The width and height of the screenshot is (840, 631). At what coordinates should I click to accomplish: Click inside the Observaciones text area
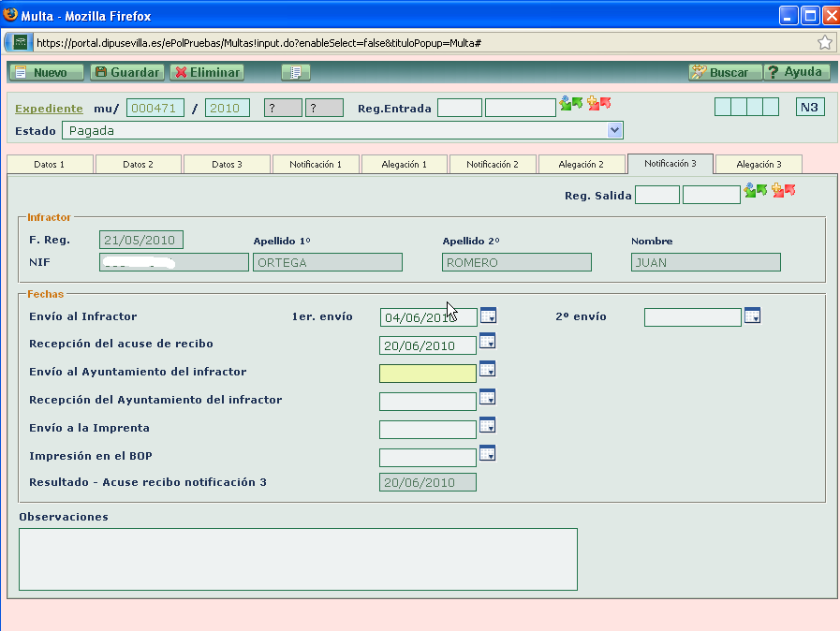click(298, 559)
